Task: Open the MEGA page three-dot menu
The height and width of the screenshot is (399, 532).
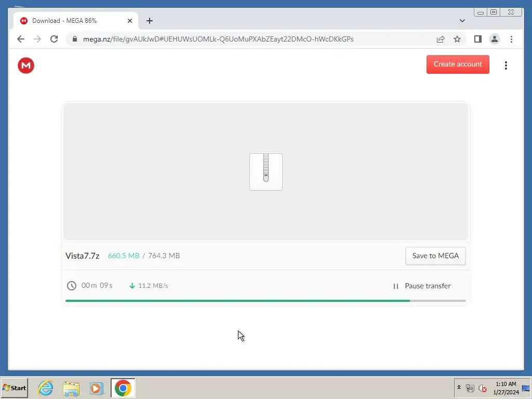Action: tap(506, 65)
